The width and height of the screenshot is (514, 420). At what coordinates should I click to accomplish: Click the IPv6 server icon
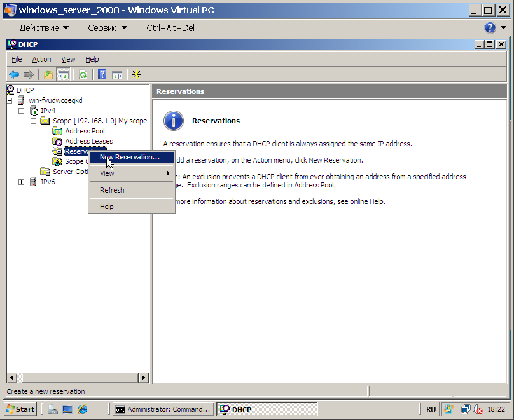[33, 182]
